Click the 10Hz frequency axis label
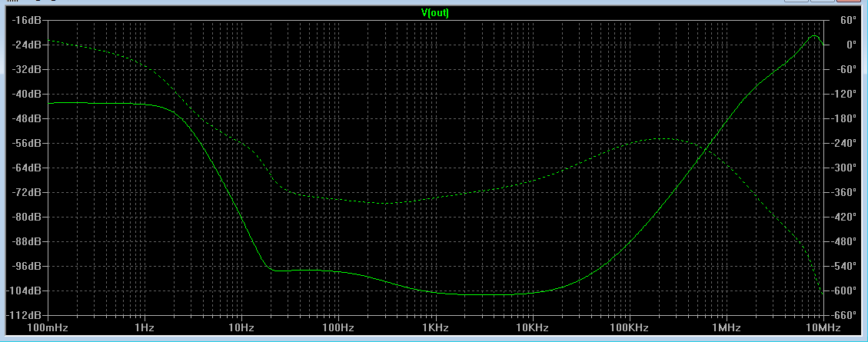 tap(241, 328)
